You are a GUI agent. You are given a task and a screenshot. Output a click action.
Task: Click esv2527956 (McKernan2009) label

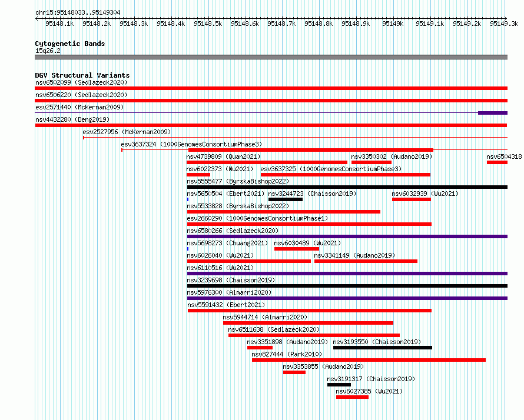pos(127,132)
